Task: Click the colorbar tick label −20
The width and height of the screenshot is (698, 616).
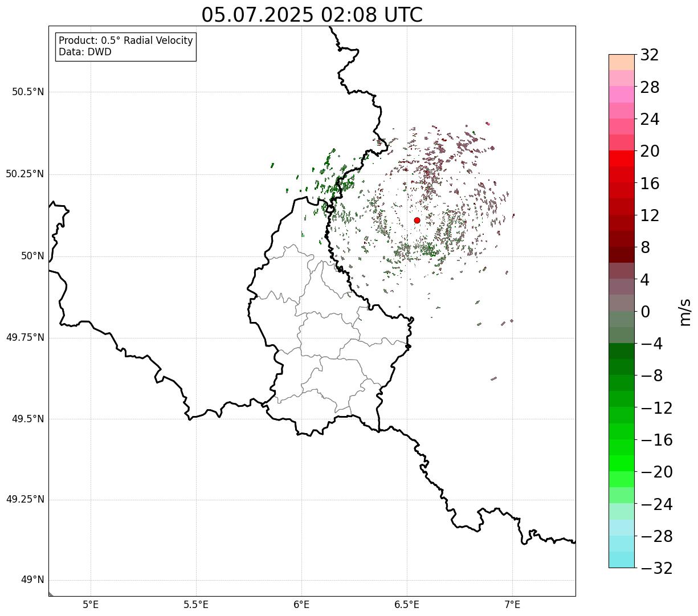Action: [x=656, y=472]
